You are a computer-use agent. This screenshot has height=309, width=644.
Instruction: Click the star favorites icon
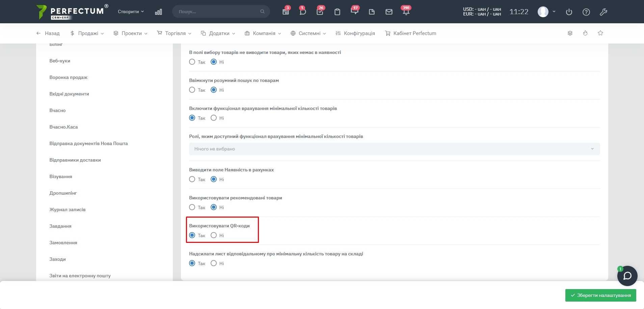pos(600,33)
